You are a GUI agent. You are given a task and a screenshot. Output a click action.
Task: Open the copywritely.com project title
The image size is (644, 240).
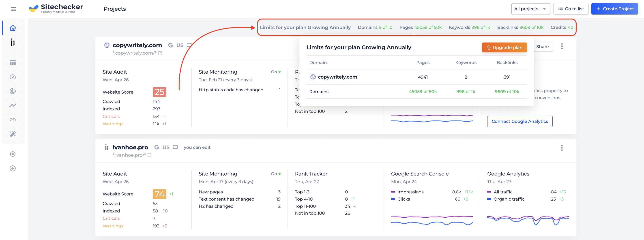click(x=137, y=45)
